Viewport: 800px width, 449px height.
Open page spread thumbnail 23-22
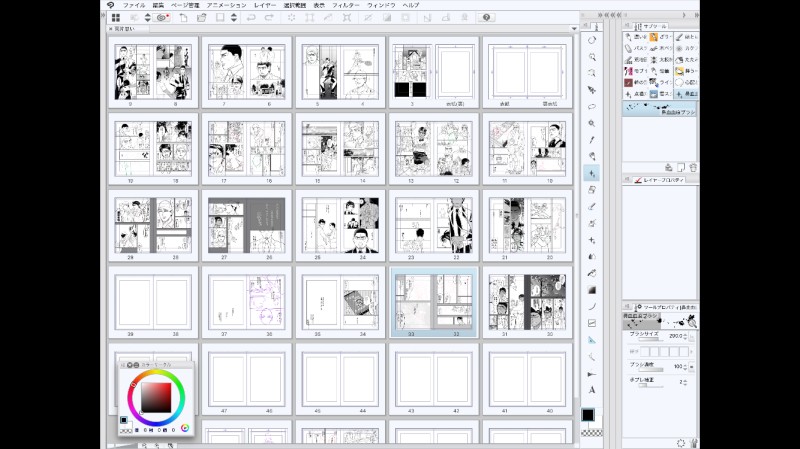(x=434, y=226)
